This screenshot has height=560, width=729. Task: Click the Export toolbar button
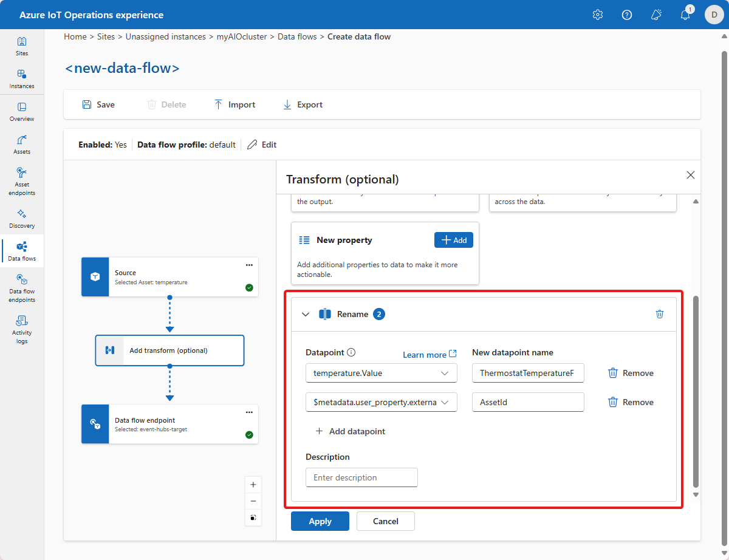point(303,104)
